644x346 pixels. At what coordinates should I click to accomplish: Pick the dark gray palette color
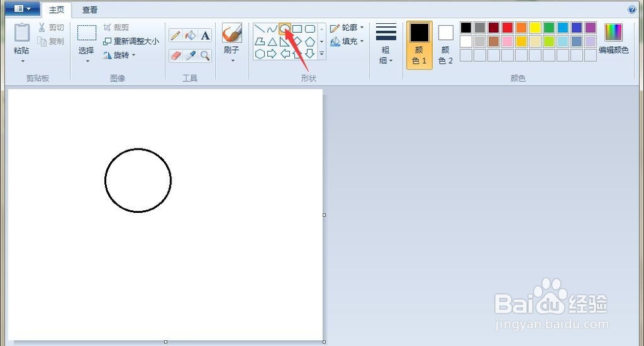[480, 28]
